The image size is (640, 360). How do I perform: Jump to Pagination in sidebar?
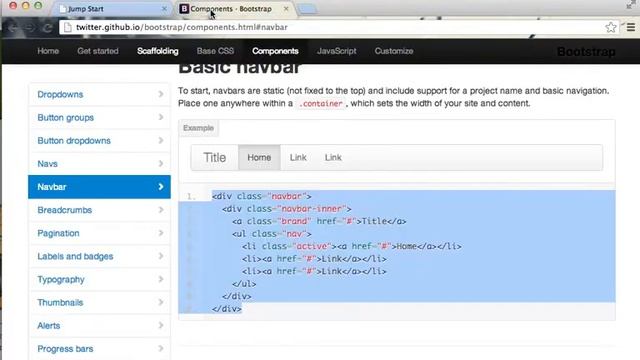click(99, 233)
